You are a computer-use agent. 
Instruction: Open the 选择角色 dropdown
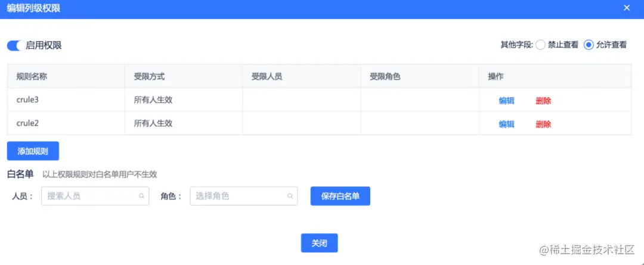pyautogui.click(x=243, y=196)
